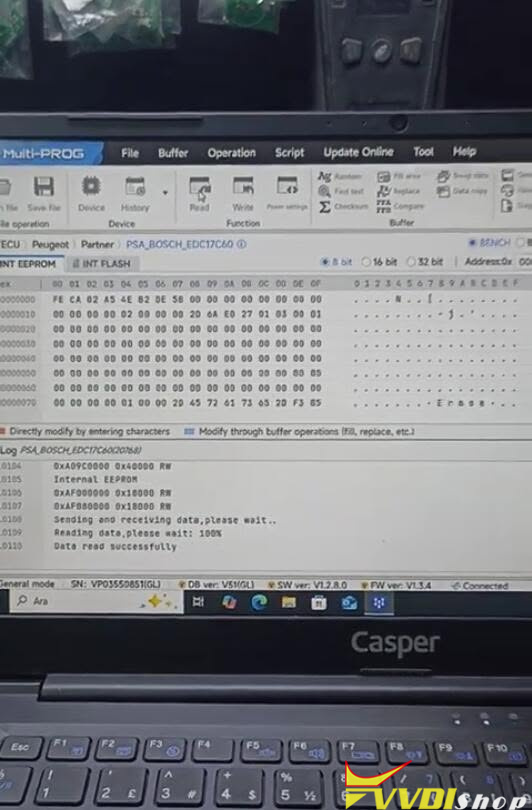Select the 32 bit display mode

point(425,262)
